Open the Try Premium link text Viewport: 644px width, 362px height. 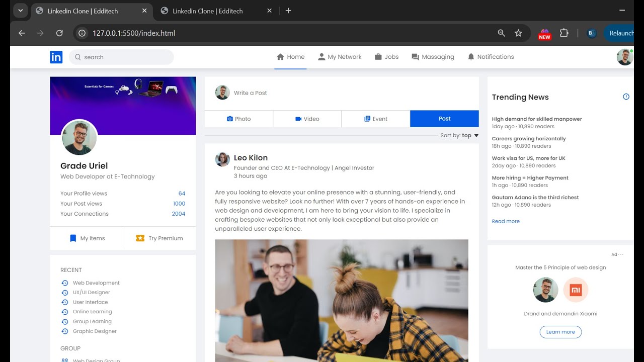(166, 238)
